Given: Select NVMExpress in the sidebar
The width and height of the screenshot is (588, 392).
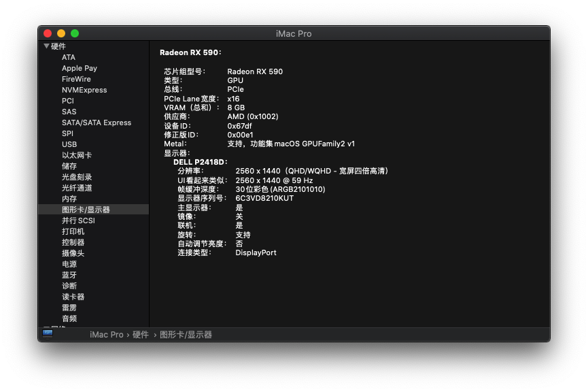Looking at the screenshot, I should tap(84, 90).
